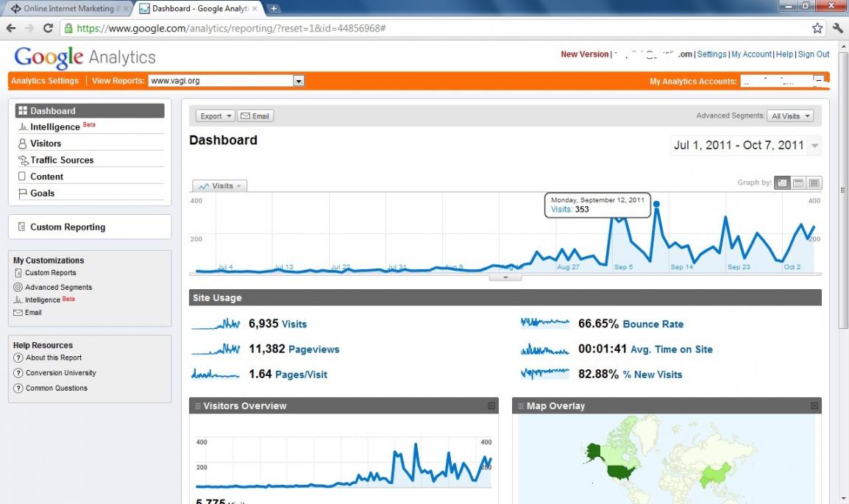
Task: Expand View Reports www.vagi.org dropdown
Action: pos(299,81)
